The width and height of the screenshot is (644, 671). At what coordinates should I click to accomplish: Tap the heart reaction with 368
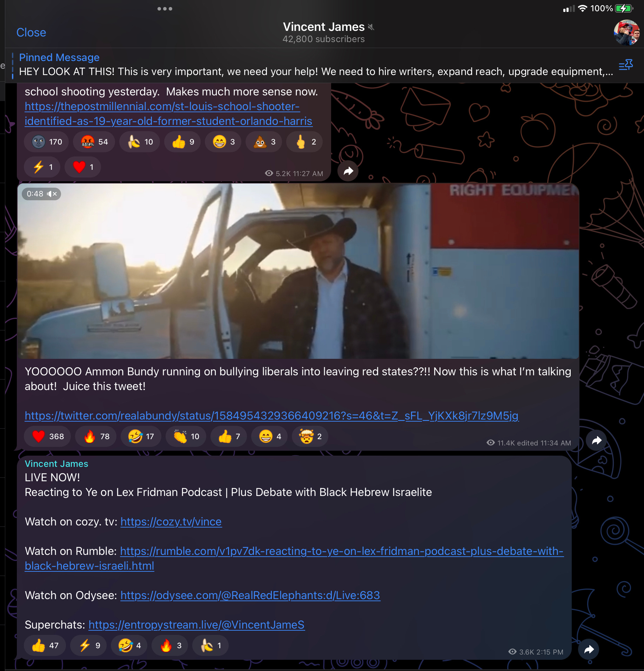click(47, 436)
